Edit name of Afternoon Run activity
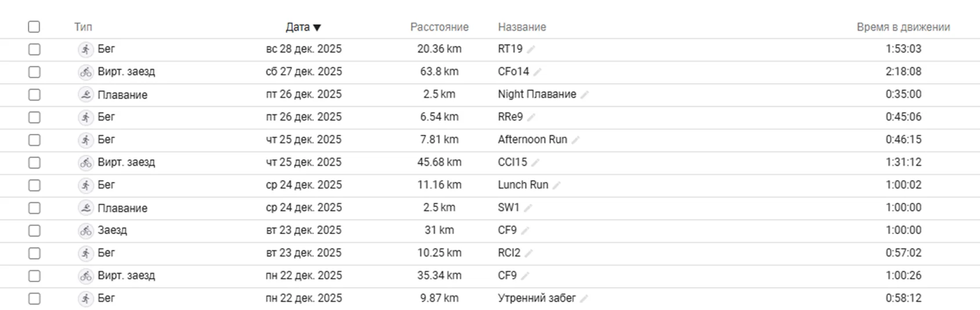The width and height of the screenshot is (980, 310). pos(575,140)
